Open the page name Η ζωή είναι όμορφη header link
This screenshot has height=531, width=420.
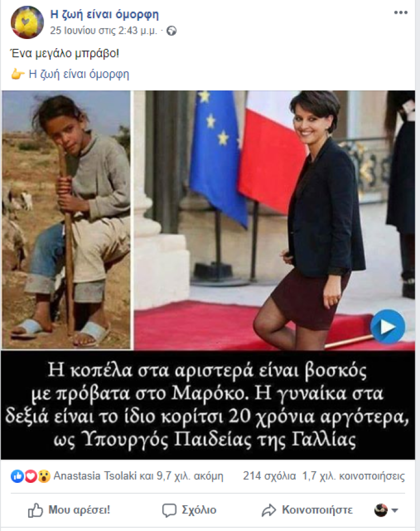click(104, 14)
